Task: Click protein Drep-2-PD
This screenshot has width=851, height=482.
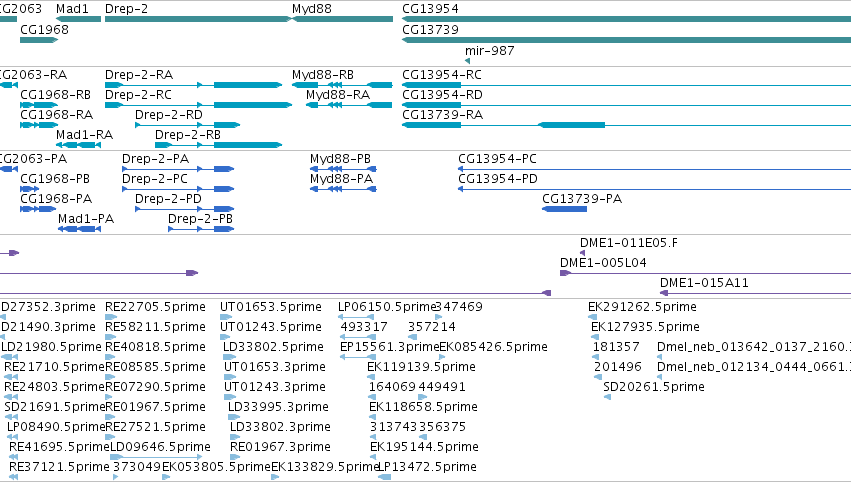Action: pyautogui.click(x=185, y=209)
